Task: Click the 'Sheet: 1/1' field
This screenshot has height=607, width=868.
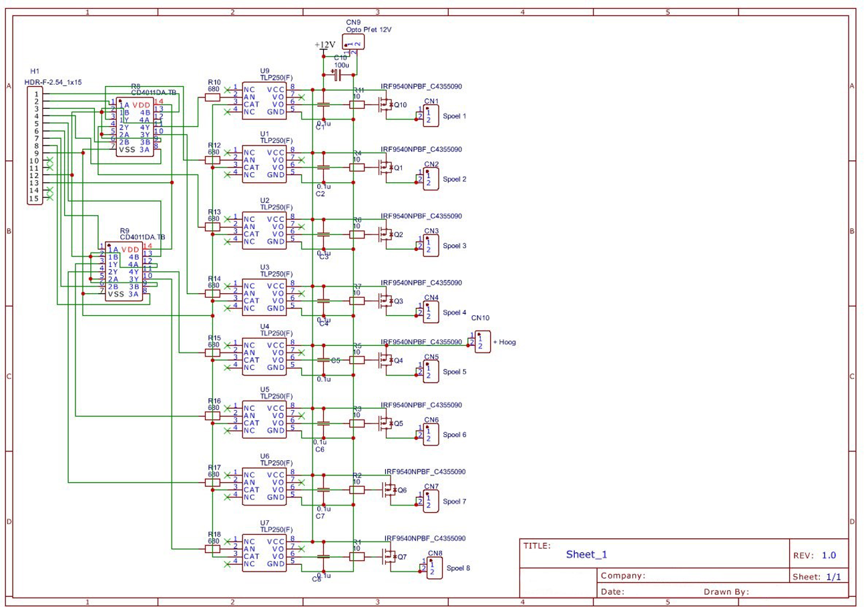Action: 816,576
